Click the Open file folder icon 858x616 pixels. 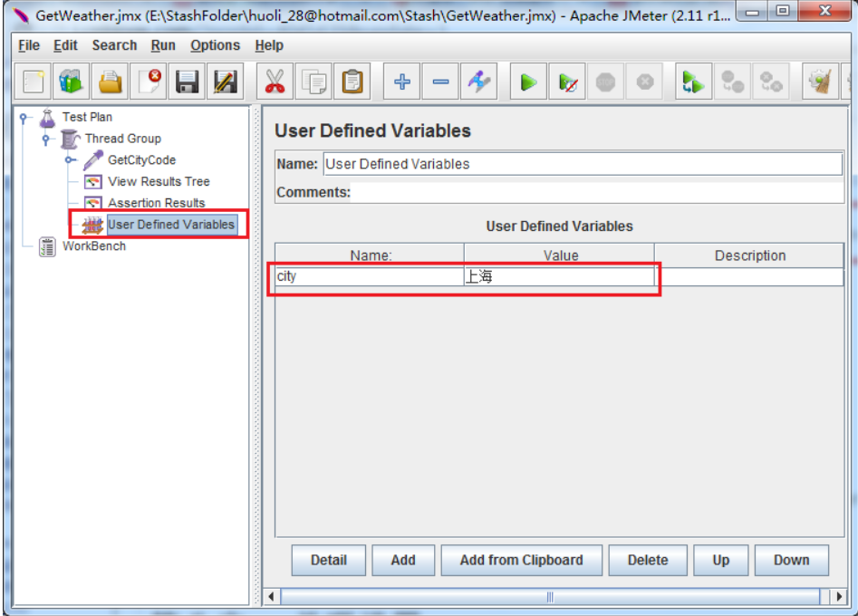(111, 82)
